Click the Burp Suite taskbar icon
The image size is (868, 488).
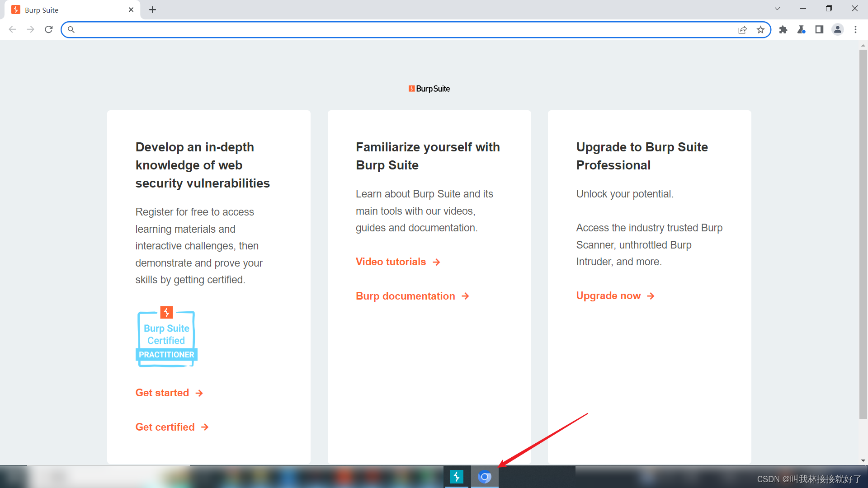(x=455, y=475)
